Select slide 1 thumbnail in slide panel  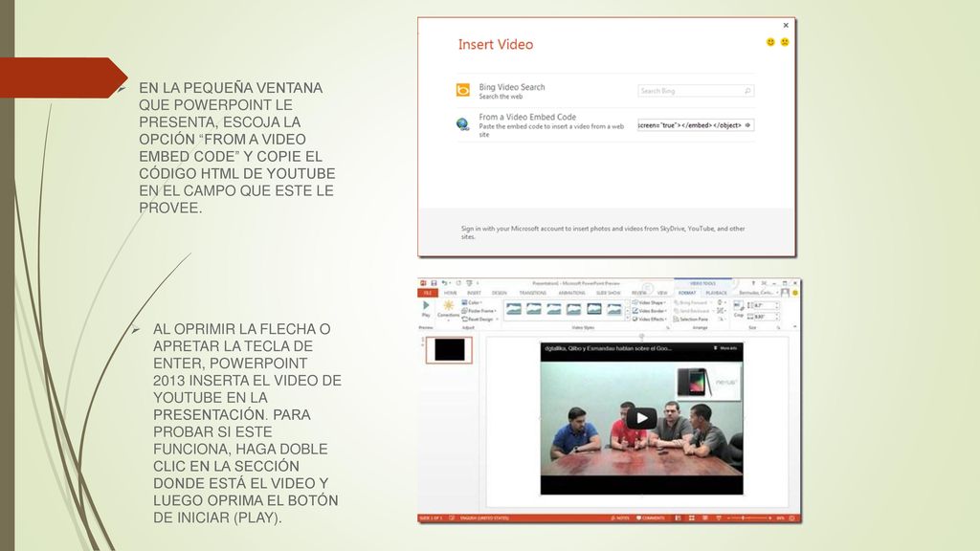click(x=450, y=350)
